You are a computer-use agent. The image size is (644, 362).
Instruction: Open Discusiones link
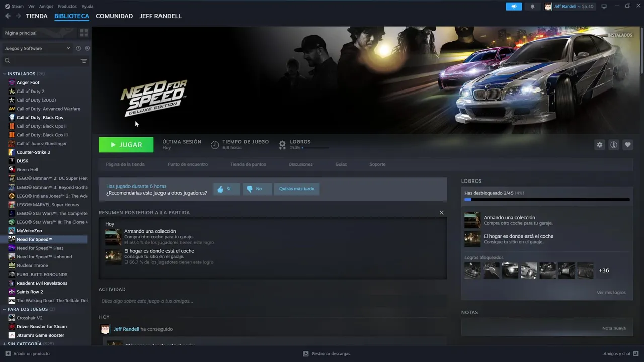[x=300, y=164]
